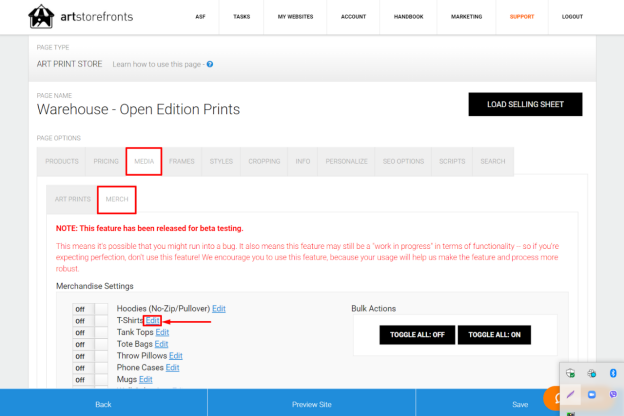
Task: Open the Viber tray icon
Action: click(613, 395)
